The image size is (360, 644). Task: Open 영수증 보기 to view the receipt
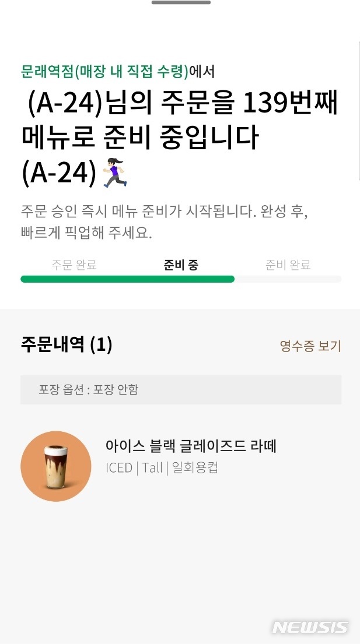[x=309, y=346]
